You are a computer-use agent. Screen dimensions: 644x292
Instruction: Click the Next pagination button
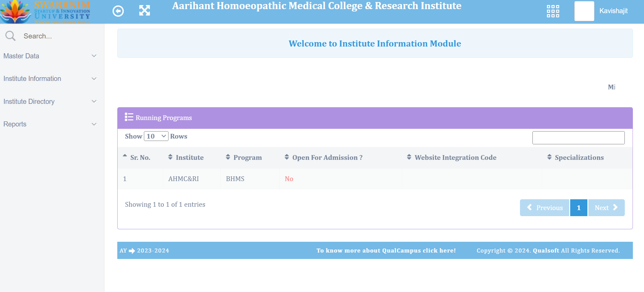click(x=606, y=208)
